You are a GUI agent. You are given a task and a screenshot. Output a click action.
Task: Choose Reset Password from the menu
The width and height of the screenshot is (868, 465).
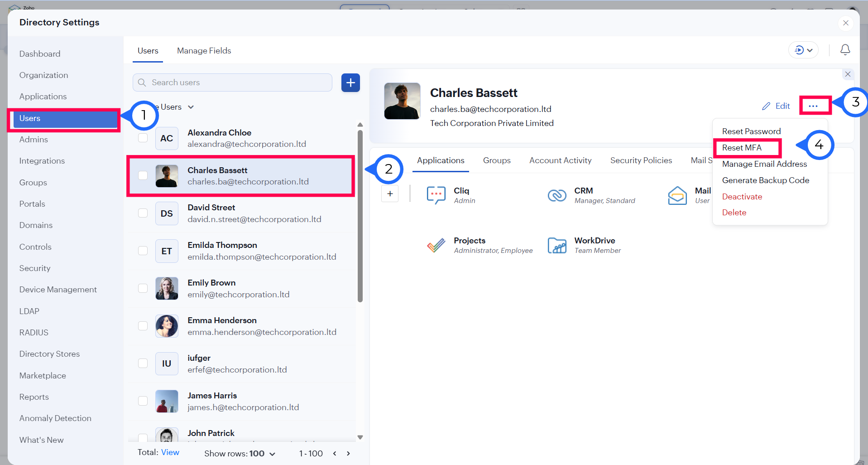[751, 131]
